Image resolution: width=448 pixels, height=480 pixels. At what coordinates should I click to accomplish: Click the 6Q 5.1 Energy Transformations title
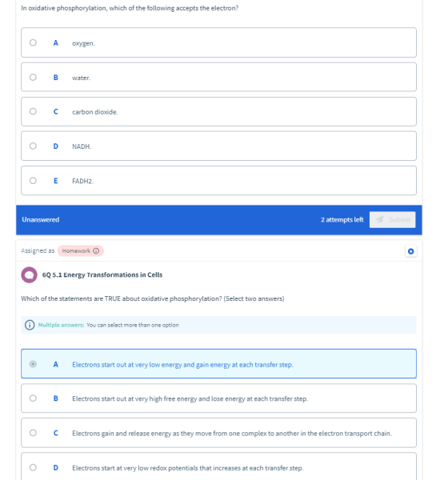pyautogui.click(x=102, y=275)
